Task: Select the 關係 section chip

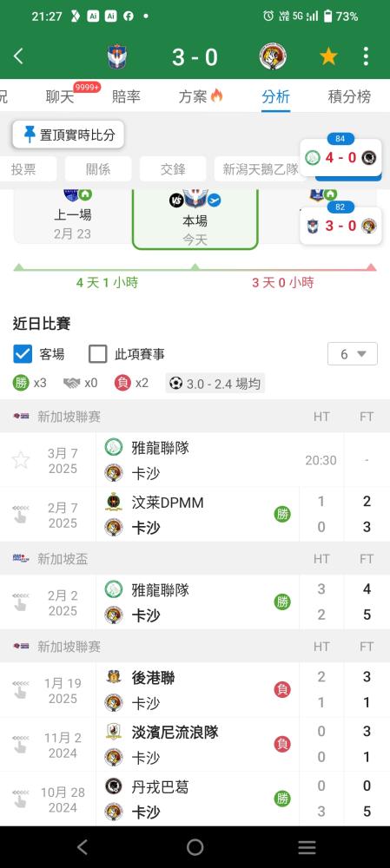Action: pyautogui.click(x=98, y=169)
